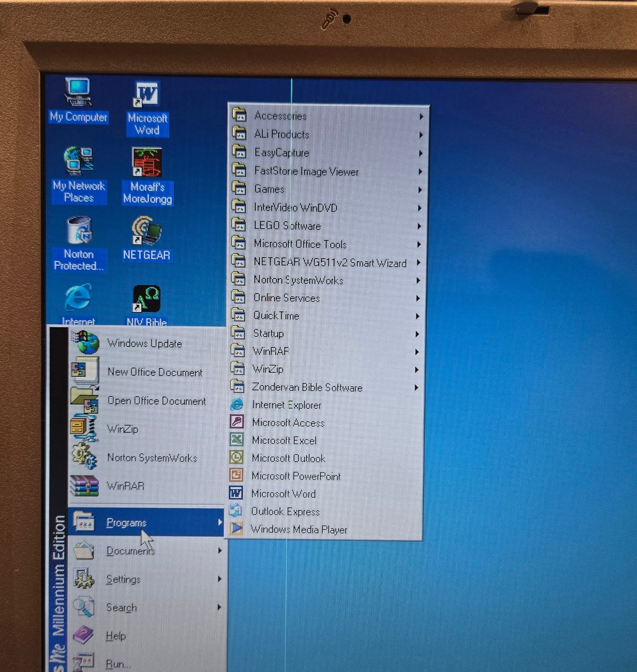Click the Microsoft Word icon in Programs list
Image resolution: width=637 pixels, height=672 pixels.
(236, 493)
